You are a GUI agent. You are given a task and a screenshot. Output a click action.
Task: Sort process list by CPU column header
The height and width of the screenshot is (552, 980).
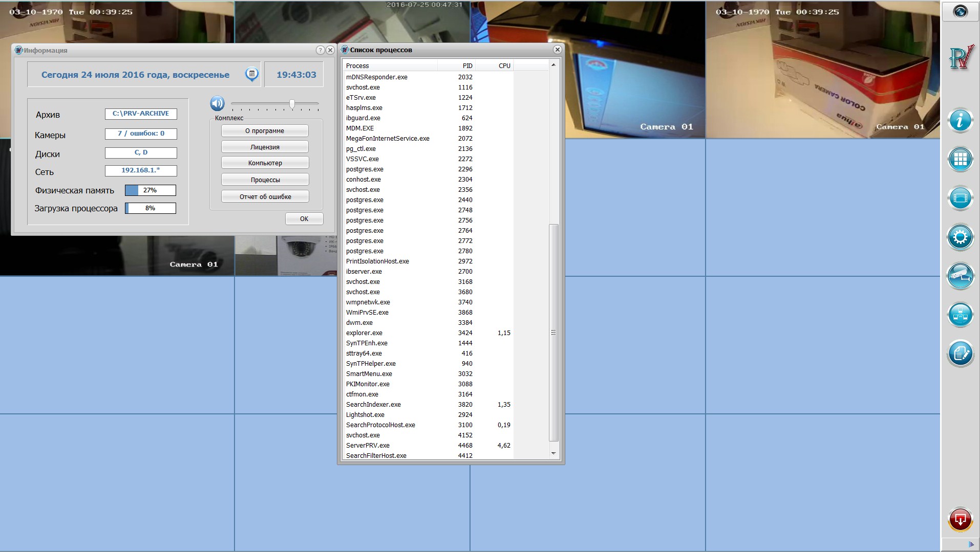click(x=494, y=65)
